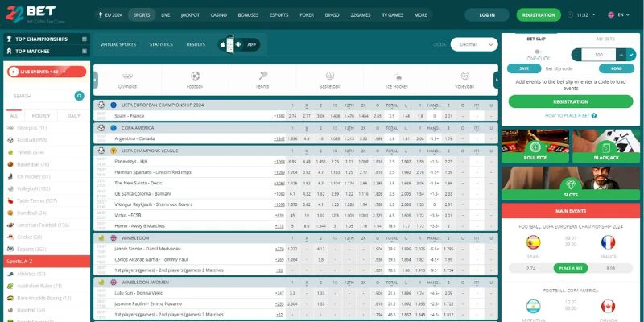Click the Live Events play icon
Viewport: 644px width, 322px height.
(14, 72)
